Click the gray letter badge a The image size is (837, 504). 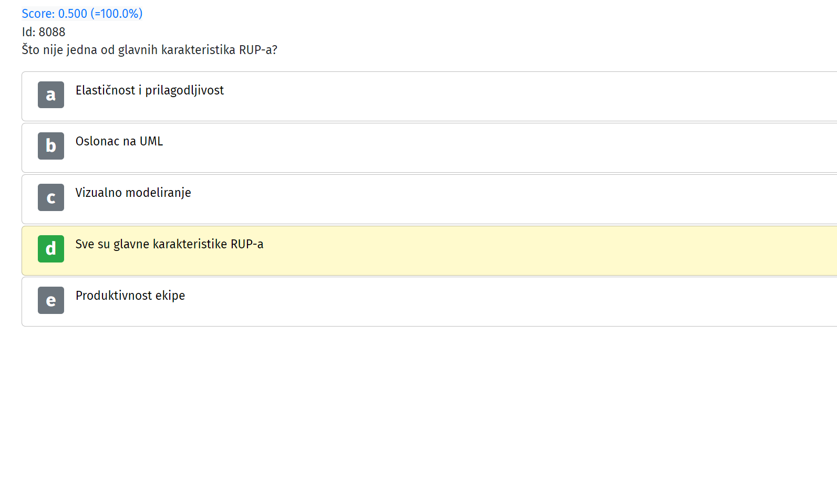(x=51, y=94)
